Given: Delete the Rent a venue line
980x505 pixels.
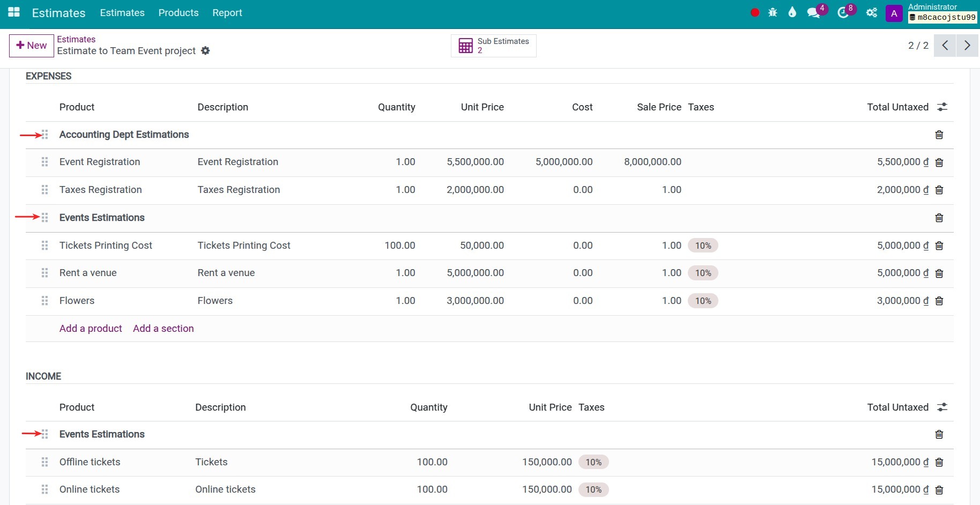Looking at the screenshot, I should (x=939, y=273).
